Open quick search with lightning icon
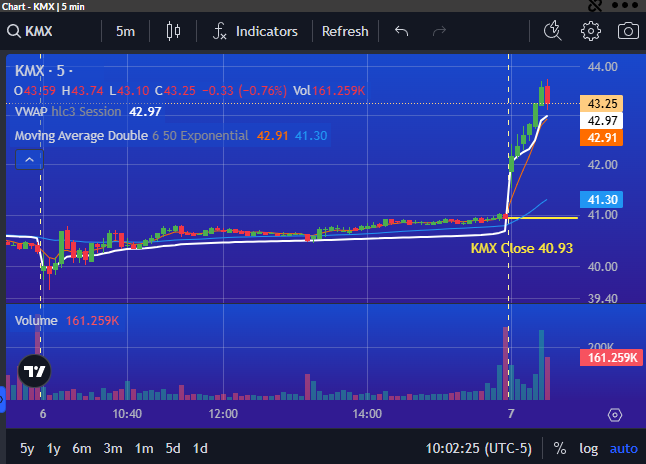Image resolution: width=646 pixels, height=464 pixels. coord(552,31)
